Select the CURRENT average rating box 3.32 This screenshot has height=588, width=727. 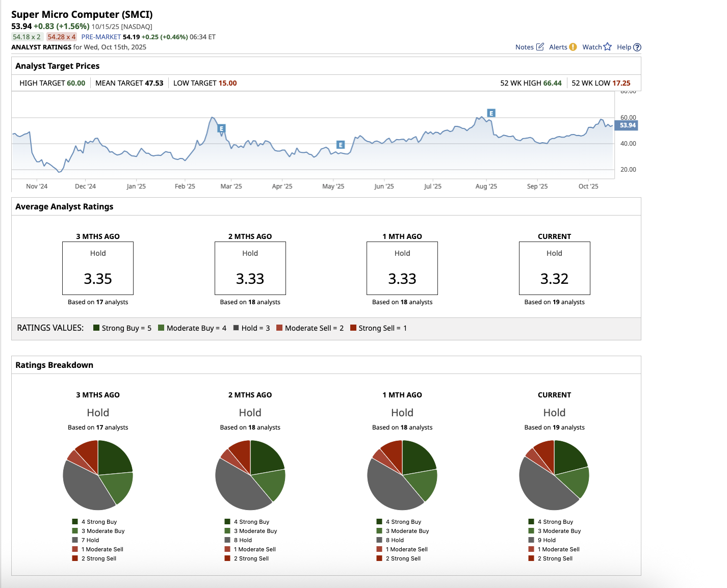(554, 268)
